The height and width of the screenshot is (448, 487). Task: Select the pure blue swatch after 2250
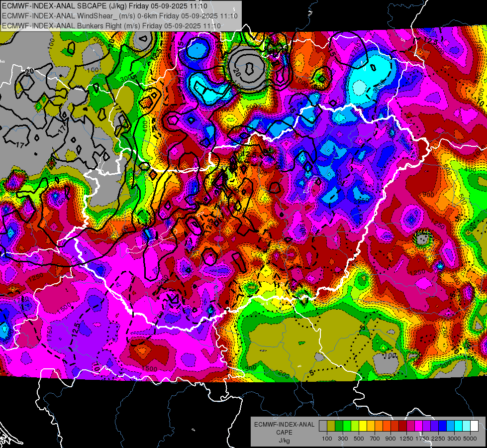point(443,426)
